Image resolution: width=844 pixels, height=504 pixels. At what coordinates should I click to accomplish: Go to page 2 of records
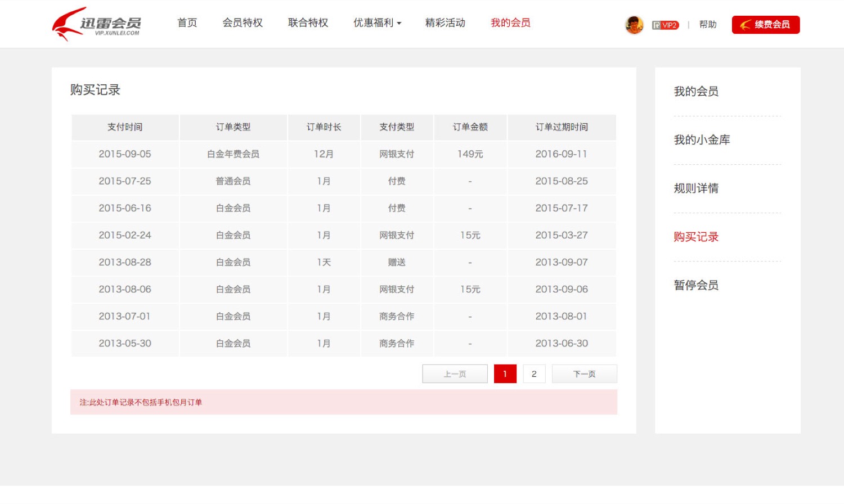click(534, 374)
